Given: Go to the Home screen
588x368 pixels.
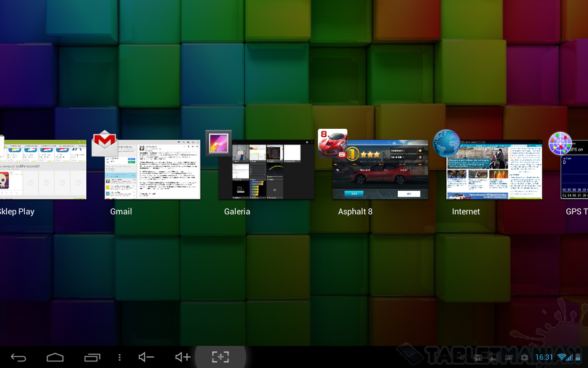Looking at the screenshot, I should pos(55,357).
